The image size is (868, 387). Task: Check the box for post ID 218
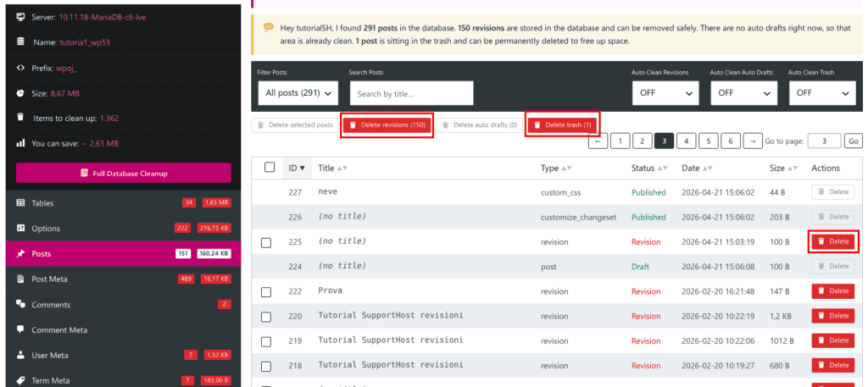tap(266, 366)
